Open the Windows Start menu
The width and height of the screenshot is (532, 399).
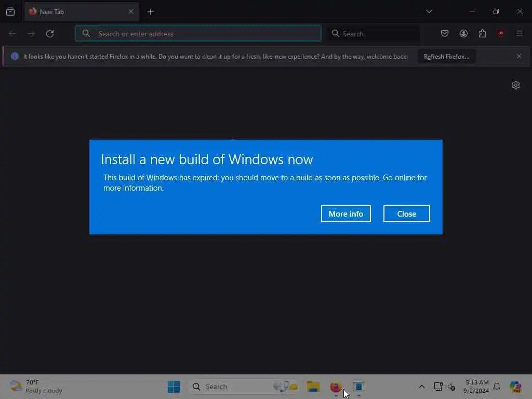[x=174, y=387]
